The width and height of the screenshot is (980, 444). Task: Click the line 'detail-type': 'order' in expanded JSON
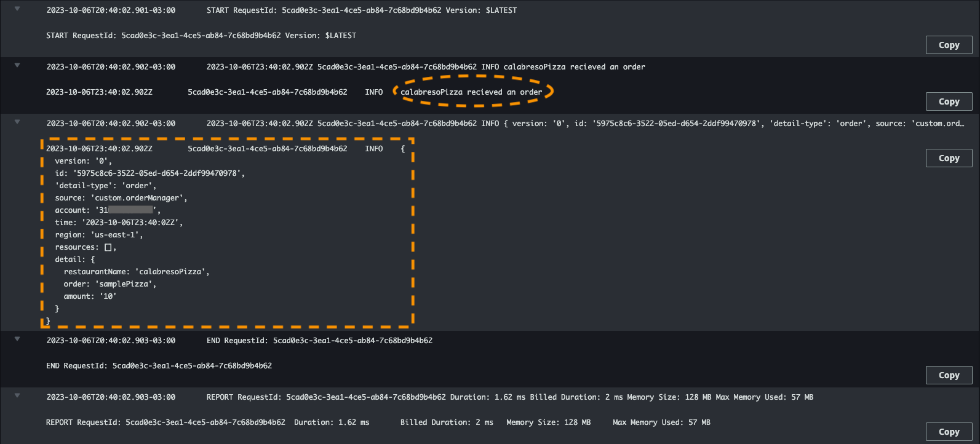tap(106, 186)
